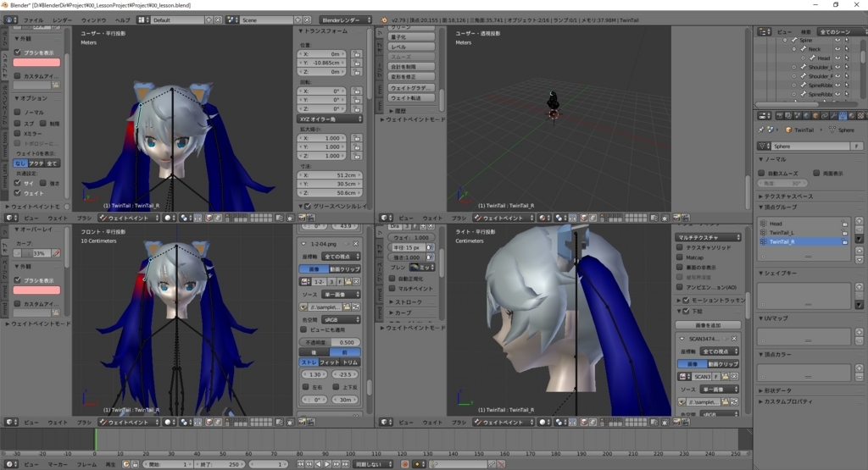This screenshot has width=868, height=470.
Task: Click the pivot point icon in top-right viewport header
Action: click(561, 218)
